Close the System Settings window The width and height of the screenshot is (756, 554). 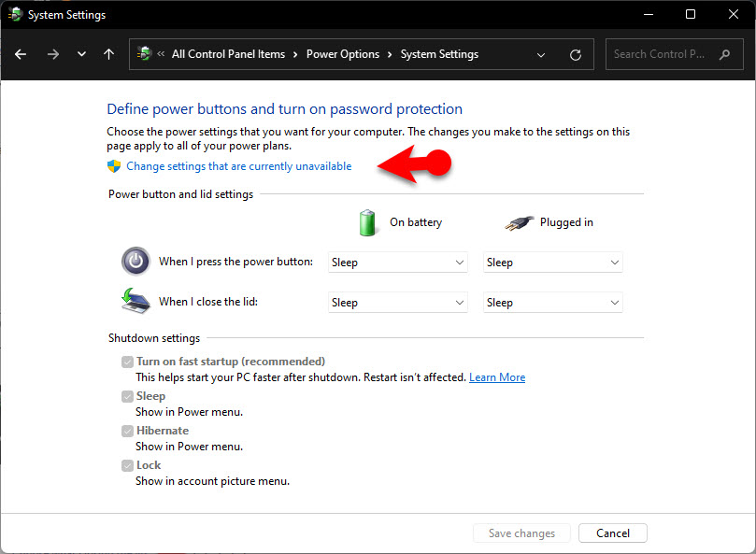pyautogui.click(x=734, y=14)
